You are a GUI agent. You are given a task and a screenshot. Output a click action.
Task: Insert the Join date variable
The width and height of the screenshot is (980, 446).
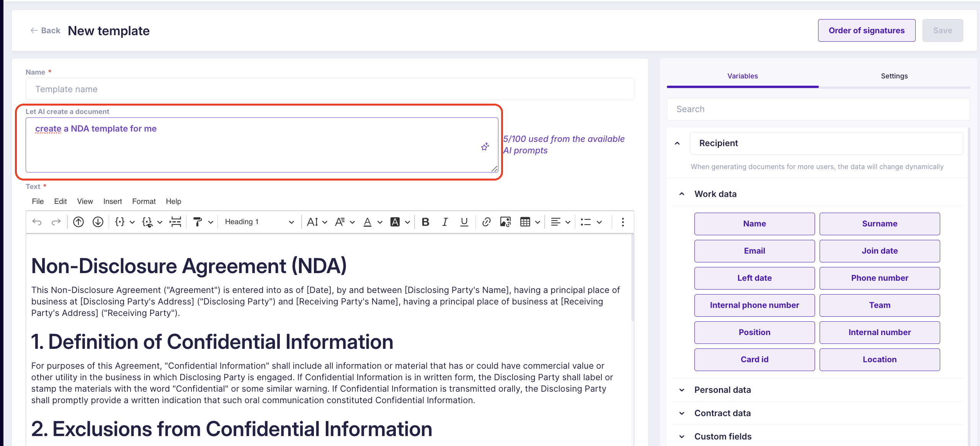point(880,251)
